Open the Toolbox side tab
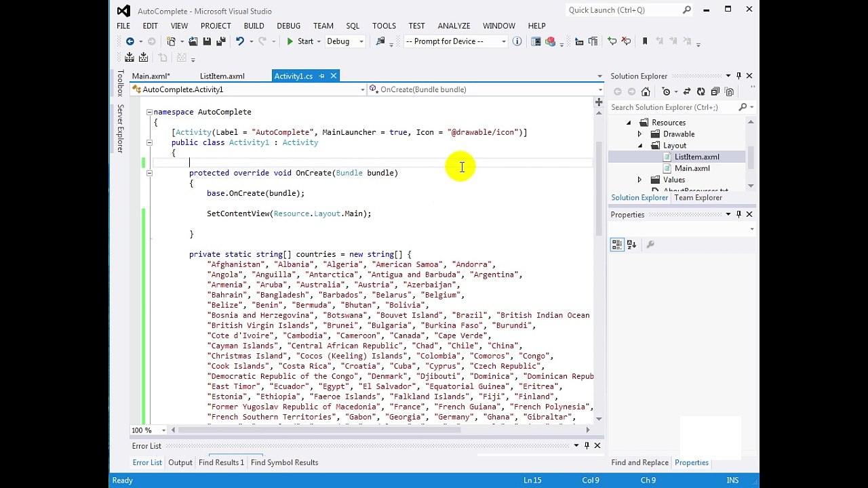The height and width of the screenshot is (488, 868). coord(120,83)
